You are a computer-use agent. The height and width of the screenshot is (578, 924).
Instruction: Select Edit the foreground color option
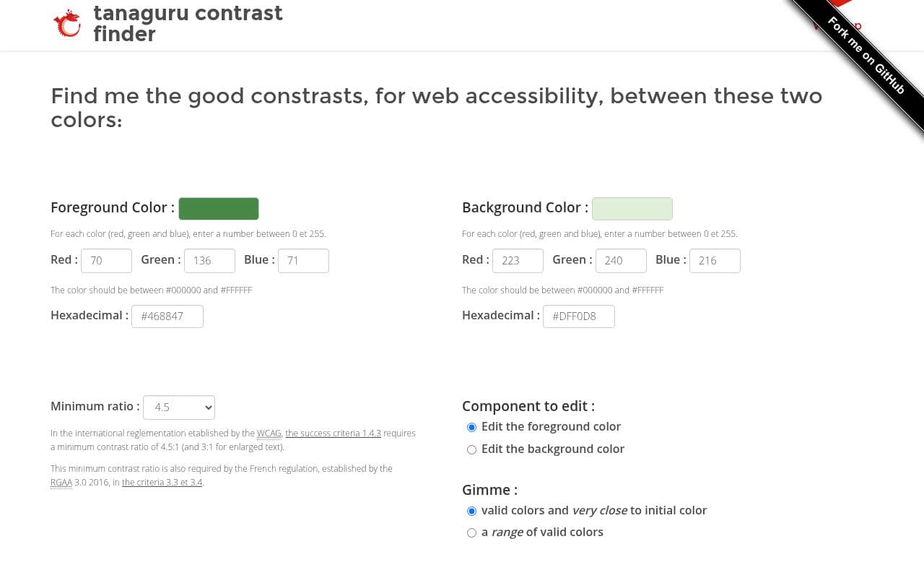(471, 427)
